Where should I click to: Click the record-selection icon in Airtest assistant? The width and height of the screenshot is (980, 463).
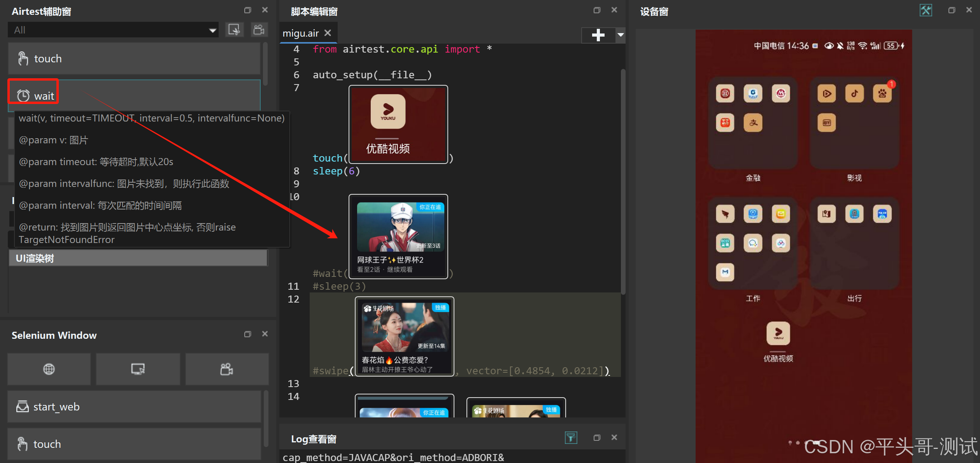pos(234,30)
